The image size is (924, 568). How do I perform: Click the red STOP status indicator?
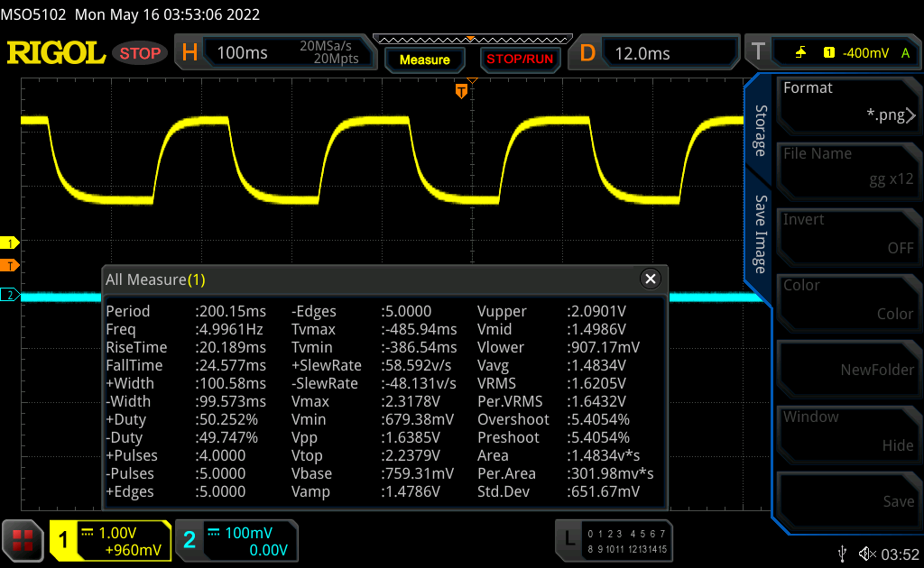(x=141, y=53)
